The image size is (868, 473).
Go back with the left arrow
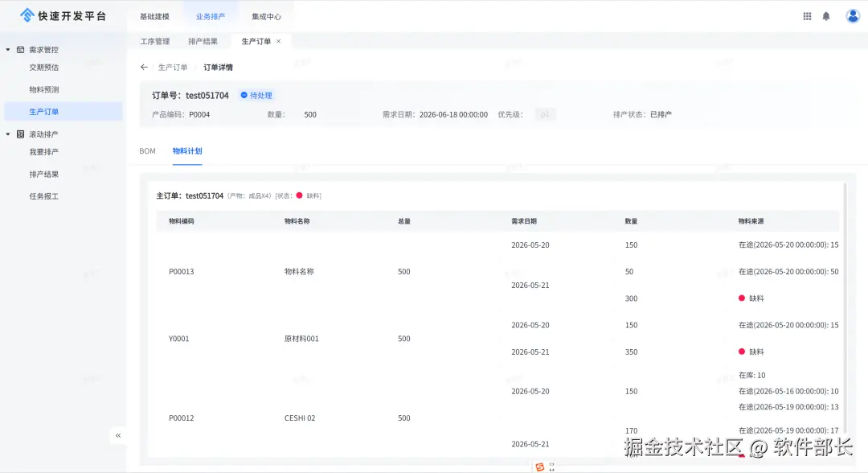[x=144, y=67]
